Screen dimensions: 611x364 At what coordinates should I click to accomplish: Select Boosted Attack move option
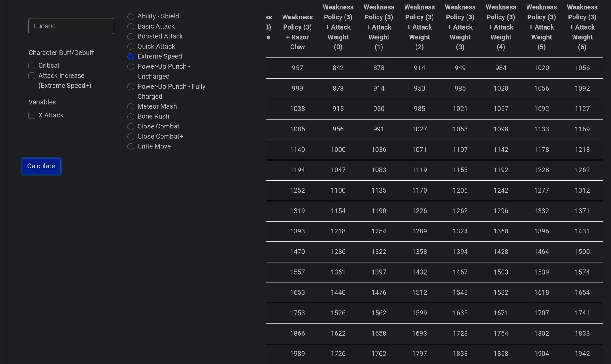[131, 36]
